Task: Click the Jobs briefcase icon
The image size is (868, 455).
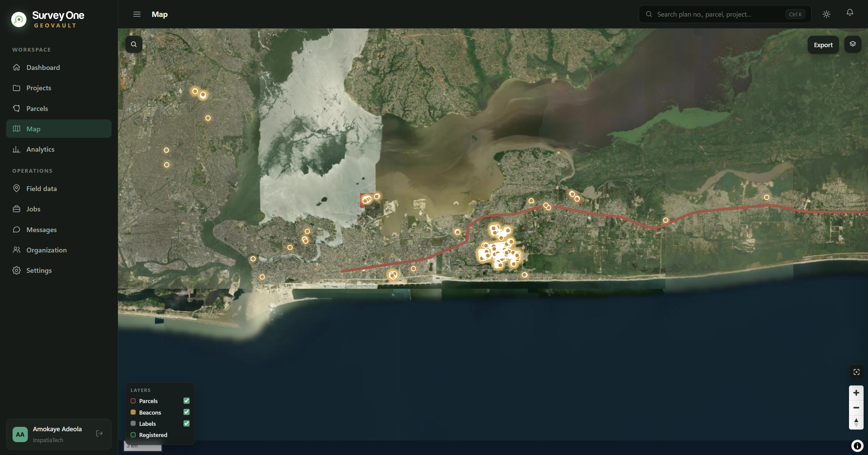Action: (16, 209)
